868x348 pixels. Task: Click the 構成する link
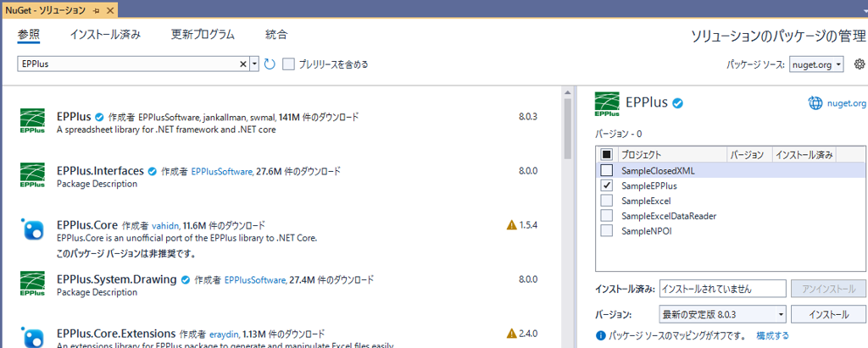(772, 335)
